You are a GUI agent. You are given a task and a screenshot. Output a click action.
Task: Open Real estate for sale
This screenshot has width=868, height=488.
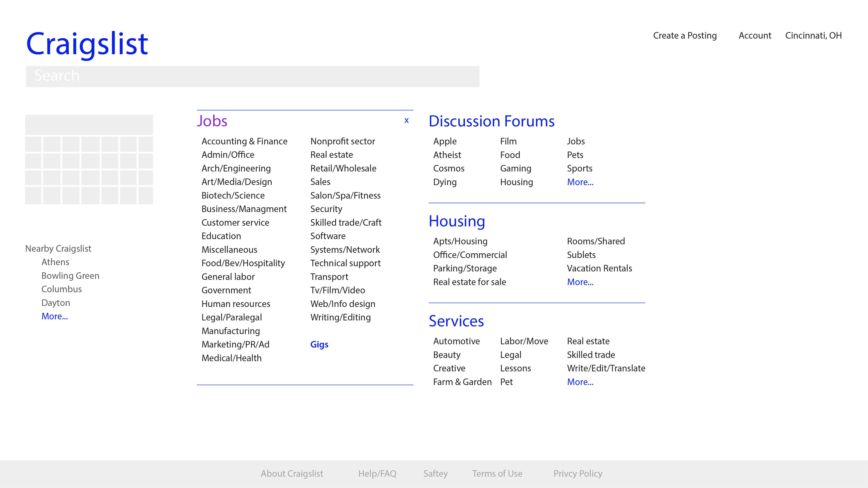470,282
